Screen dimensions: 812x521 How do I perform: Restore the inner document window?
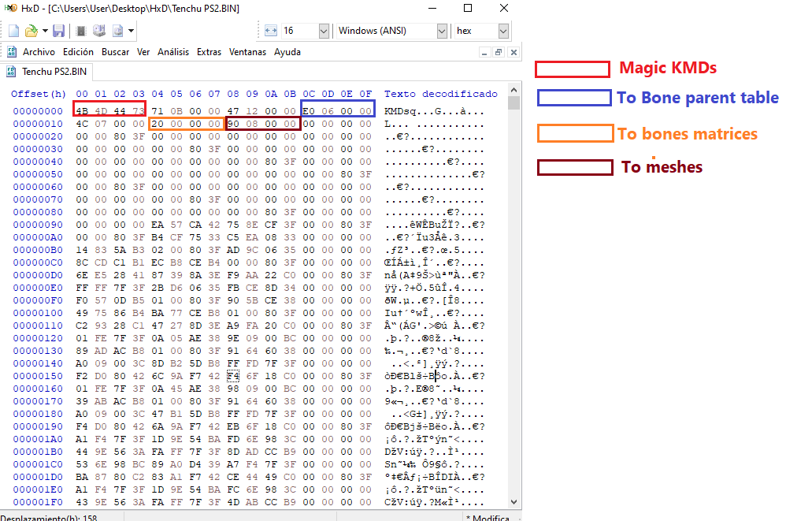498,52
